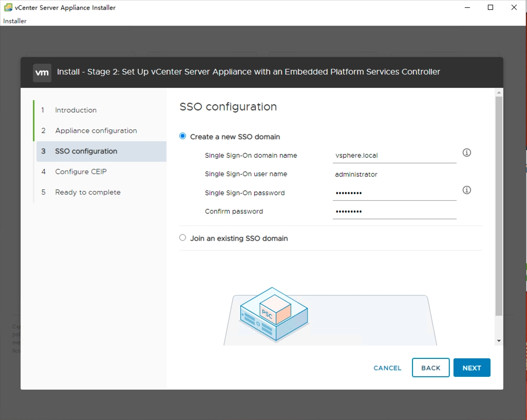Click the Single Sign-On domain name field
Image resolution: width=527 pixels, height=420 pixels.
(394, 155)
